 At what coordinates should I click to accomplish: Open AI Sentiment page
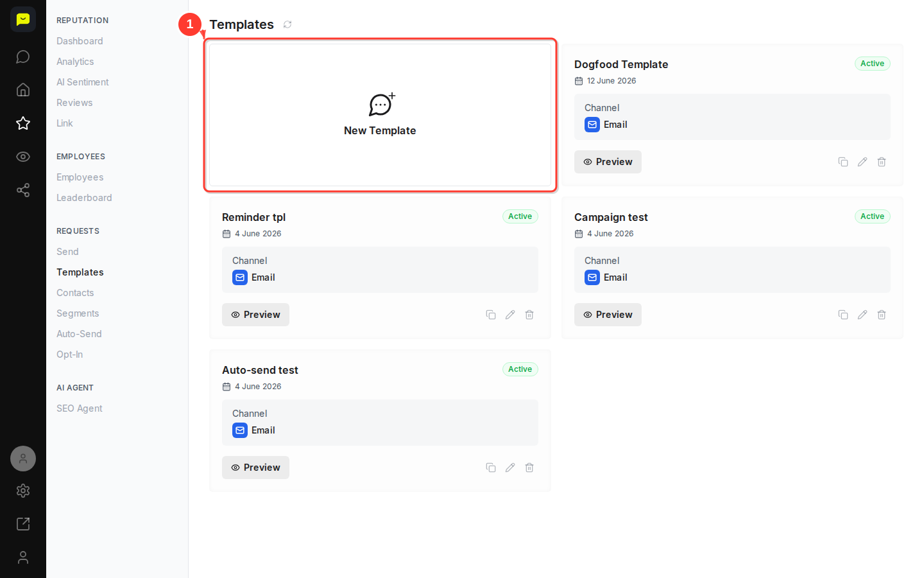(83, 82)
